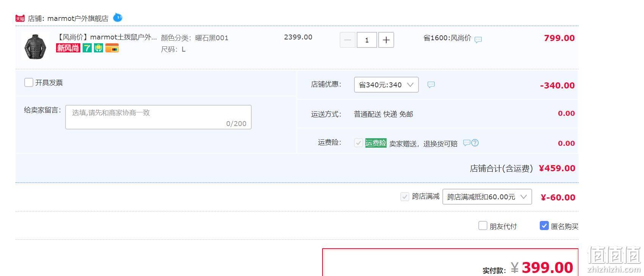644x276 pixels.
Task: Click the original price 2399.00
Action: pyautogui.click(x=298, y=37)
